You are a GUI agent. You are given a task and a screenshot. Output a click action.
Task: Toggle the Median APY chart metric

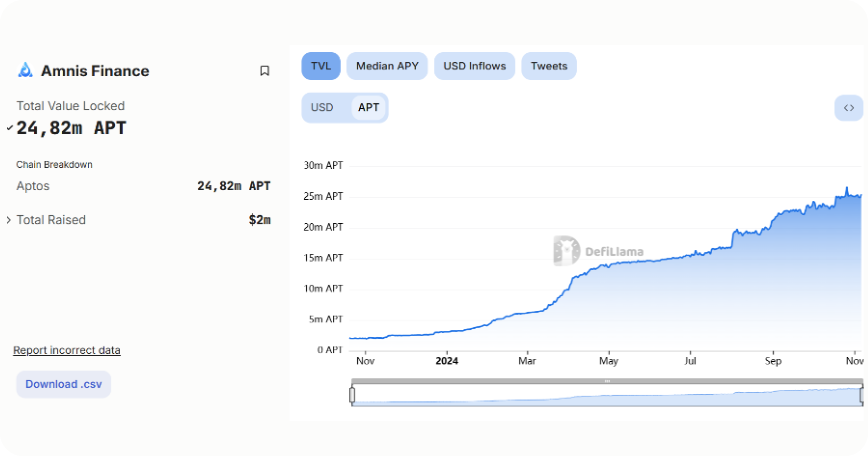387,66
